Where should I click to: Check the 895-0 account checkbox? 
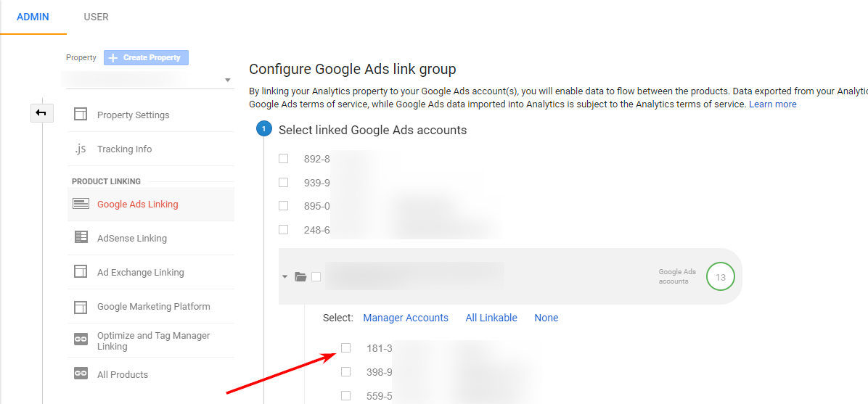click(284, 205)
